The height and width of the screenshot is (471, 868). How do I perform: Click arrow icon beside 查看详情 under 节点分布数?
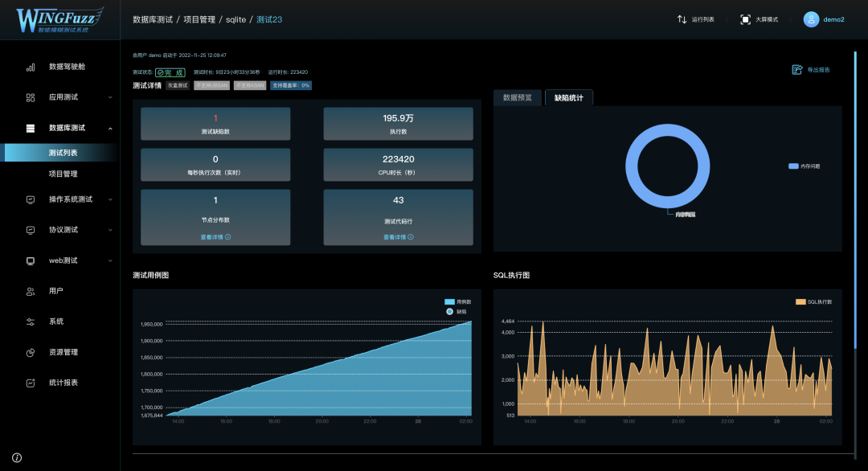click(x=228, y=237)
